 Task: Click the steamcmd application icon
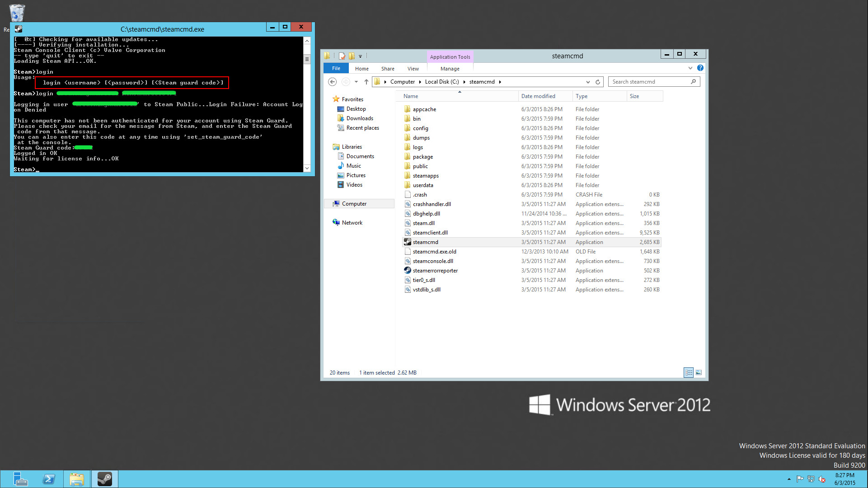click(x=407, y=242)
